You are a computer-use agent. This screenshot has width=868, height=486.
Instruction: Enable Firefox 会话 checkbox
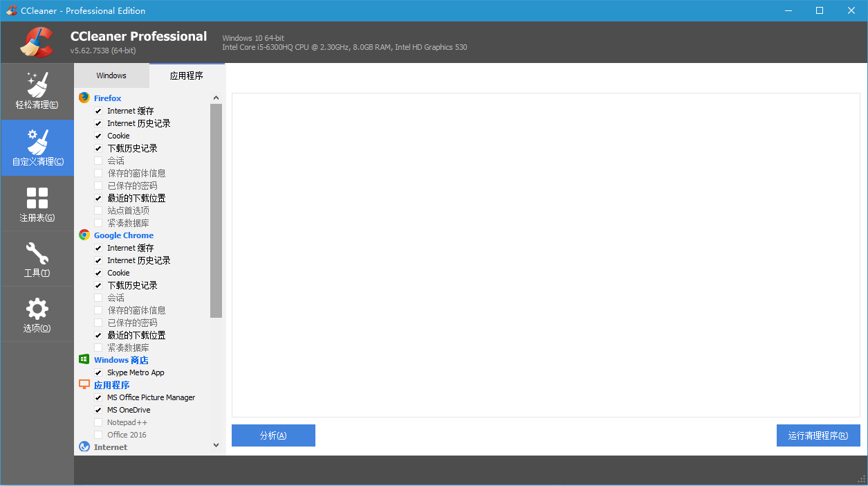coord(98,161)
